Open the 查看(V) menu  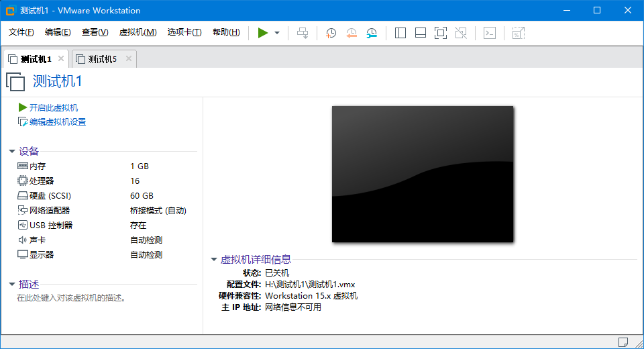[95, 32]
